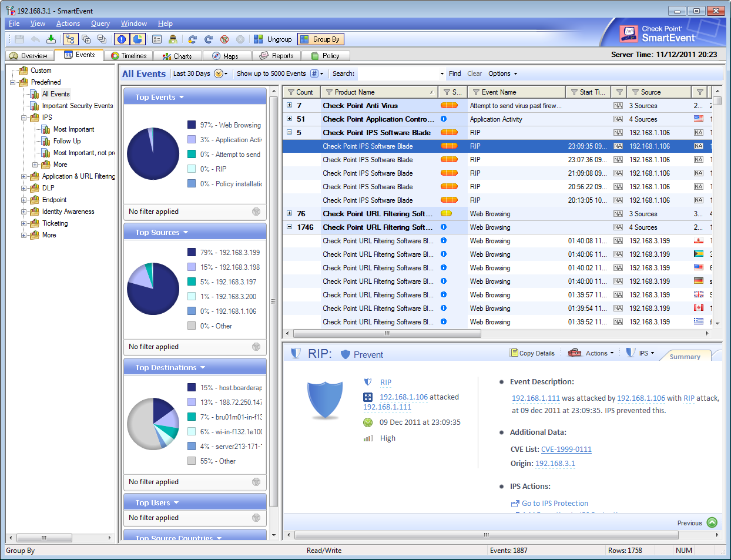Toggle the pie chart statistics pane button
This screenshot has width=731, height=560.
click(x=138, y=39)
